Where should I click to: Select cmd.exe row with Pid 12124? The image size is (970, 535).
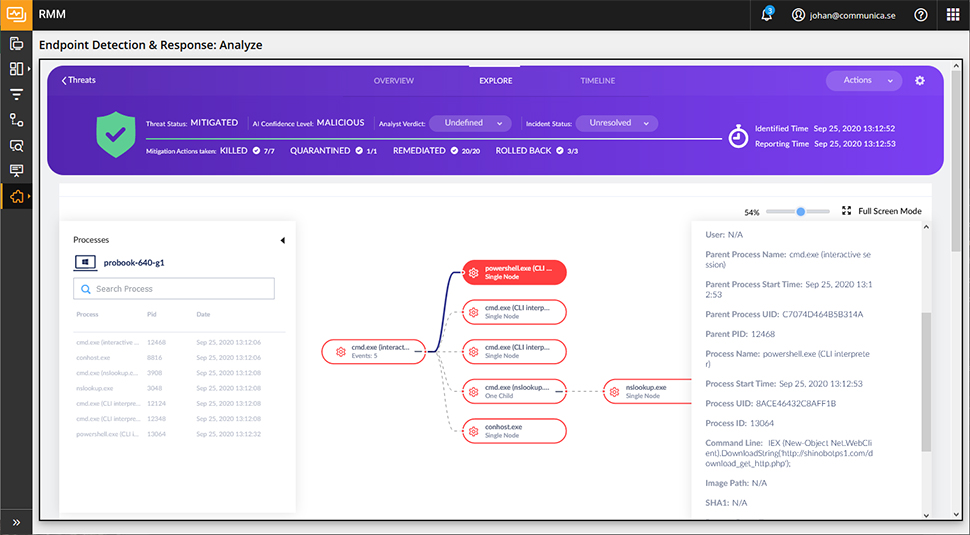click(179, 403)
